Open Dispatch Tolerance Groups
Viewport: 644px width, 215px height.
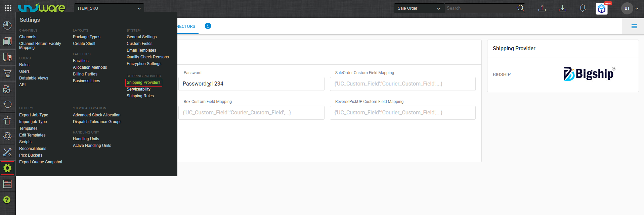[x=97, y=122]
